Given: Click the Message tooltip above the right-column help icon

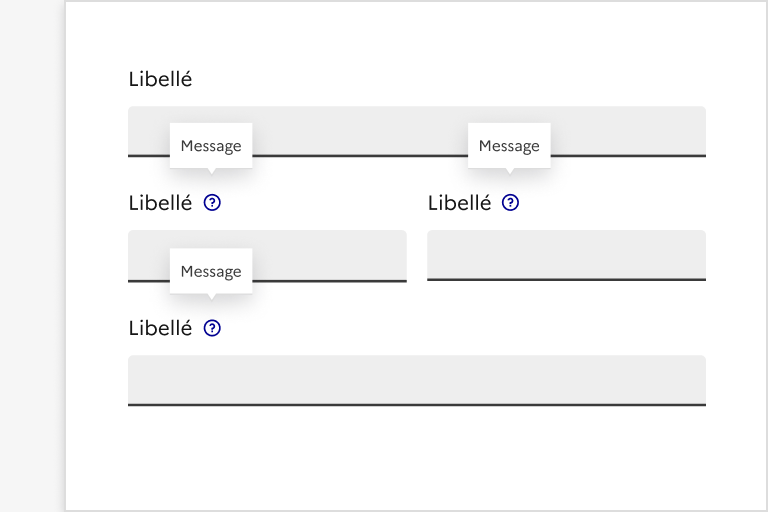Looking at the screenshot, I should click(x=509, y=146).
